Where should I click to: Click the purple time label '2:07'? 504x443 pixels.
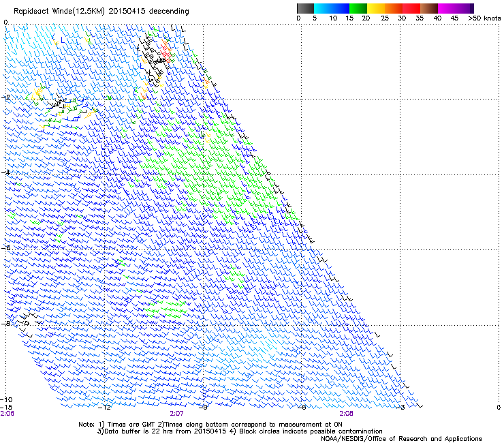point(177,414)
